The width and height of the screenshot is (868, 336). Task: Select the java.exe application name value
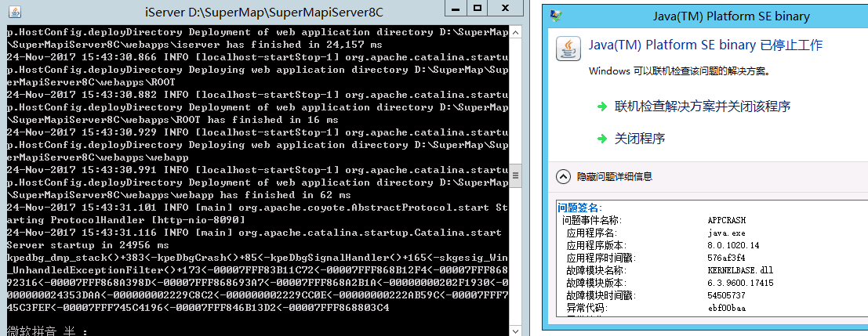point(726,233)
